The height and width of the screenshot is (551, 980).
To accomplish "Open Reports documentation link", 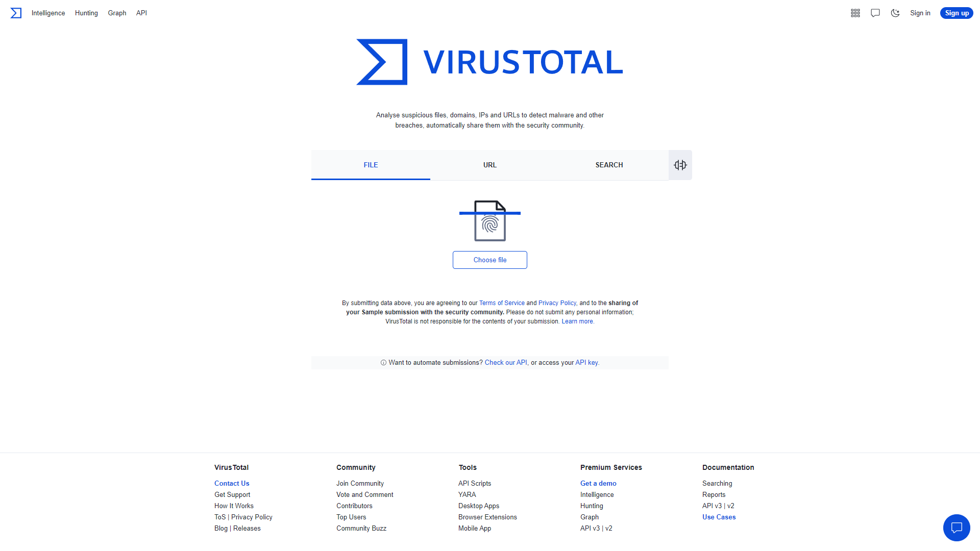I will [x=714, y=494].
